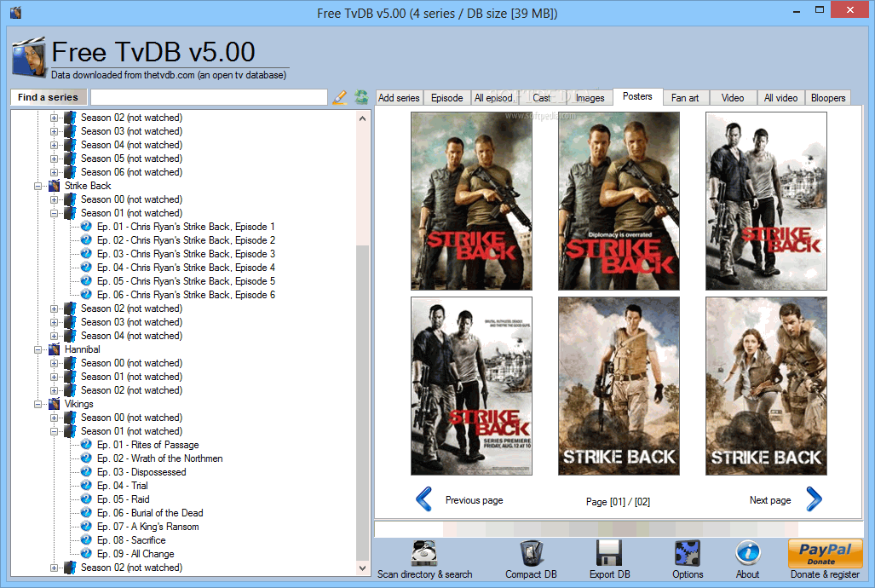Image resolution: width=875 pixels, height=588 pixels.
Task: Open the Images tab
Action: click(590, 98)
